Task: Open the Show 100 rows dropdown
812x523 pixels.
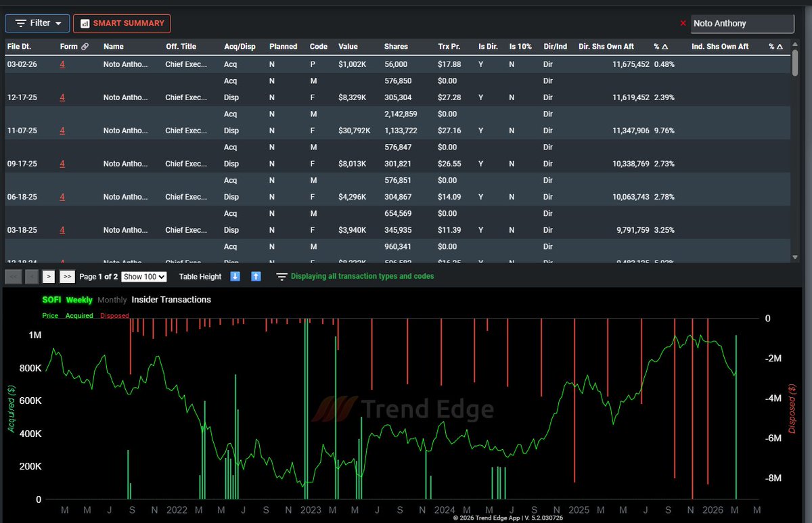Action: coord(144,276)
